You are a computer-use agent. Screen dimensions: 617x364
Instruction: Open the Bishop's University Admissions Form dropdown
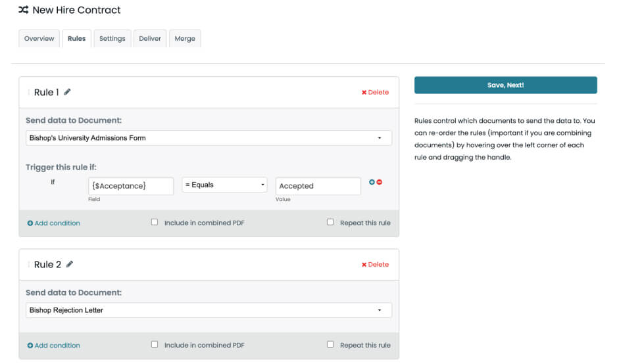pyautogui.click(x=209, y=138)
